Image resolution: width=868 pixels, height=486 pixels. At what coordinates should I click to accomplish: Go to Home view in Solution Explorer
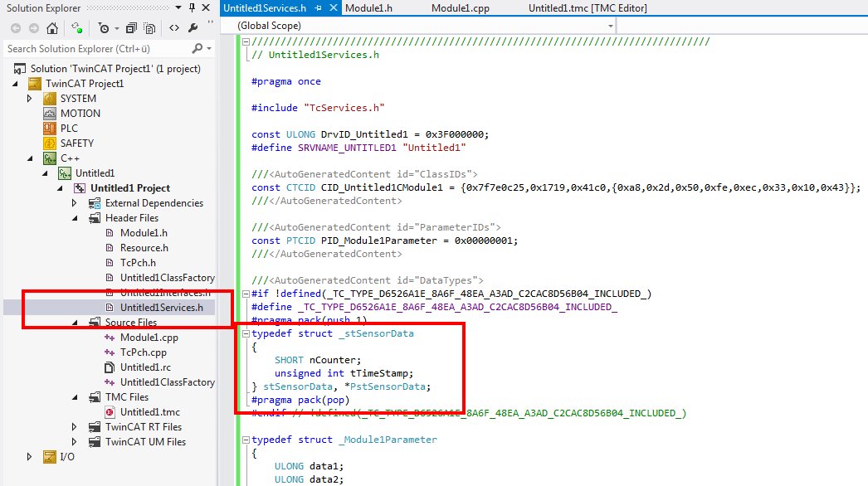click(x=52, y=27)
